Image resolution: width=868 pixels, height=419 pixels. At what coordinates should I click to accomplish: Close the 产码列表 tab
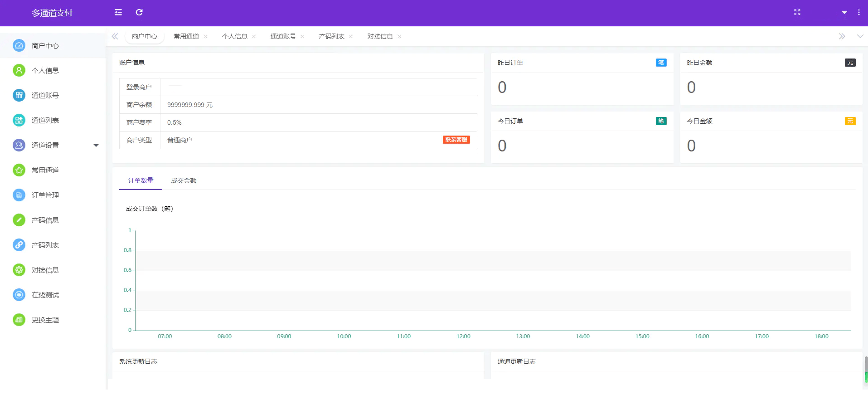coord(351,37)
